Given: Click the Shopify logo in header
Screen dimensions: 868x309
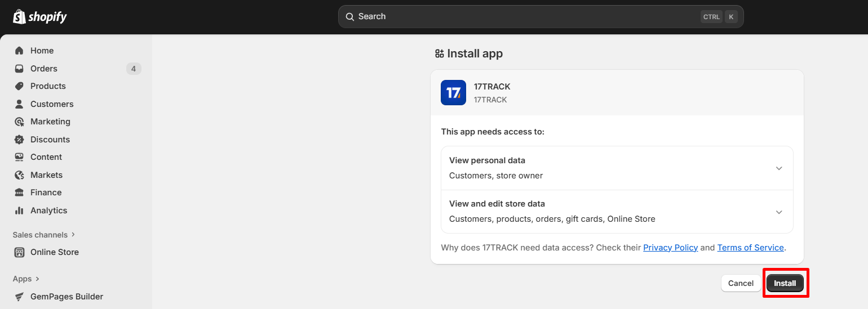Looking at the screenshot, I should click(39, 17).
